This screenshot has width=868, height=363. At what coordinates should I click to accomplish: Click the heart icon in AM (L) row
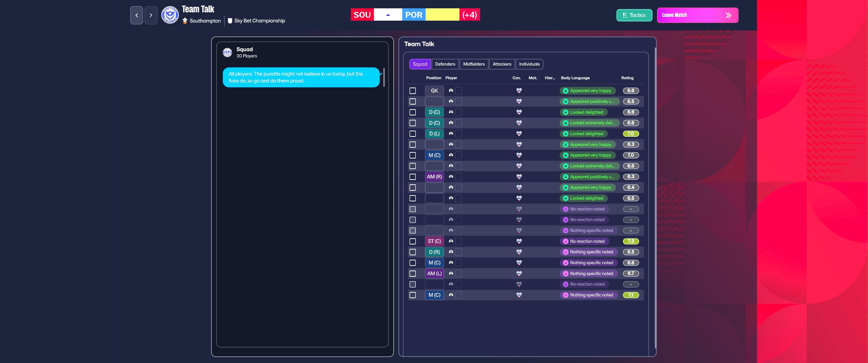coord(519,274)
